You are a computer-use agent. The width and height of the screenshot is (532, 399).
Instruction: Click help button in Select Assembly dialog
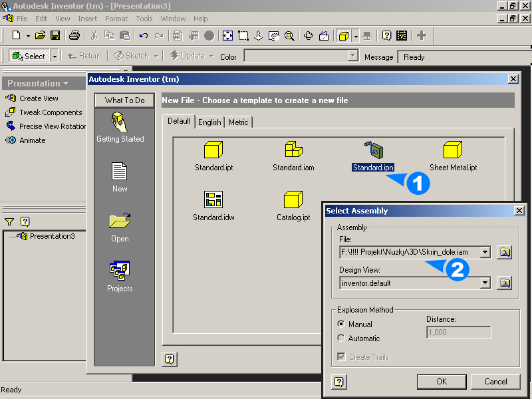339,382
